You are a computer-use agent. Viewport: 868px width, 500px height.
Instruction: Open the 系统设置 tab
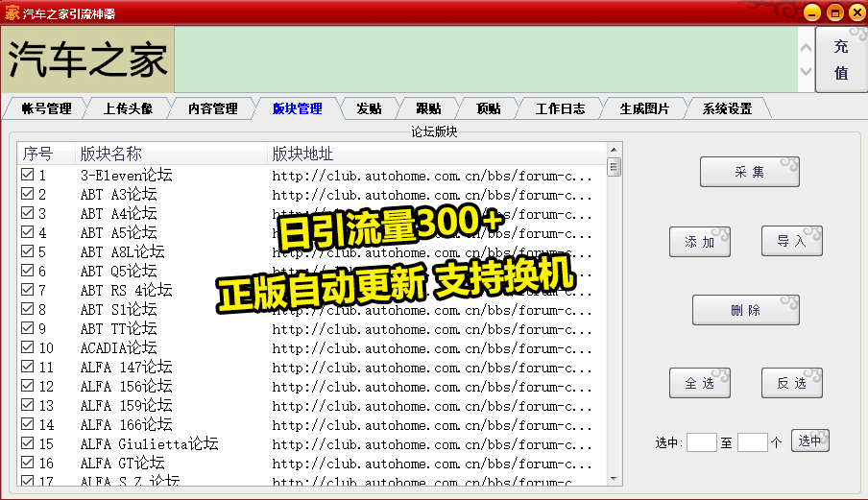pos(728,108)
